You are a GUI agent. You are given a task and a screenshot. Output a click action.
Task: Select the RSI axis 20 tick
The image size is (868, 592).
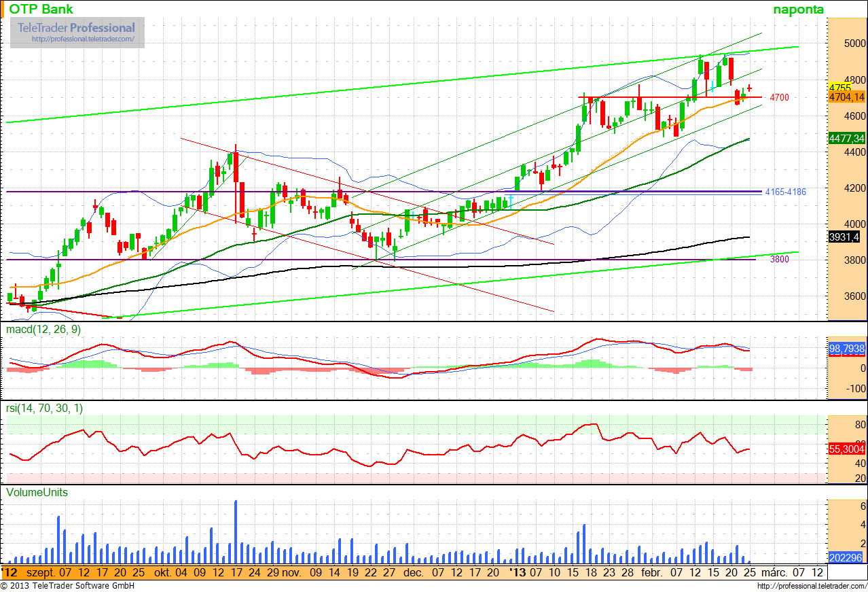(x=860, y=478)
